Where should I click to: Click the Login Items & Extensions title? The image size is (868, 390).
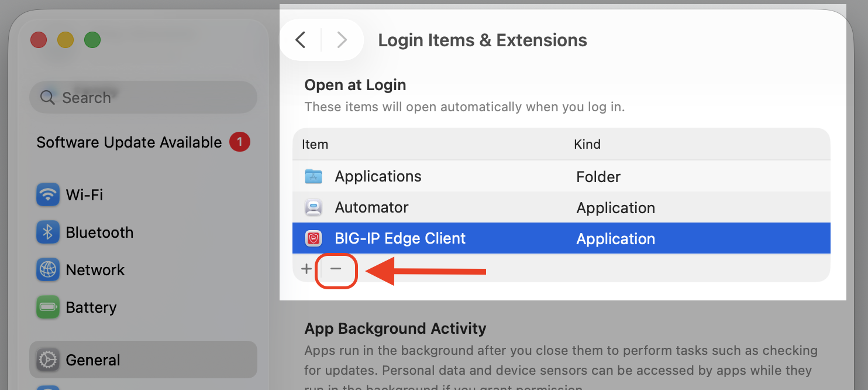click(483, 40)
